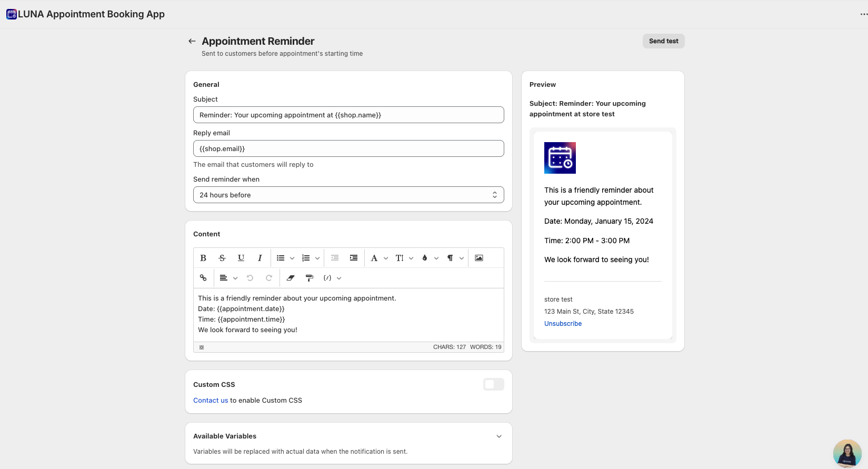
Task: Click the insert link icon
Action: pyautogui.click(x=203, y=278)
